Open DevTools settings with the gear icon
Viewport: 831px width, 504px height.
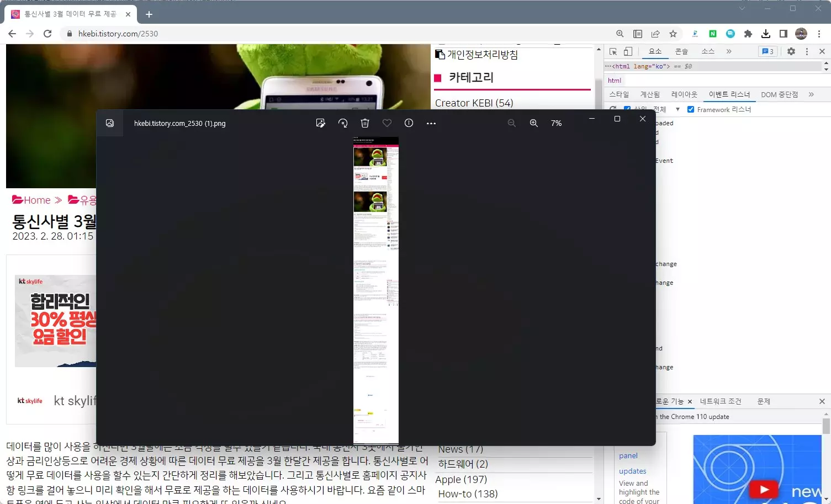click(791, 51)
